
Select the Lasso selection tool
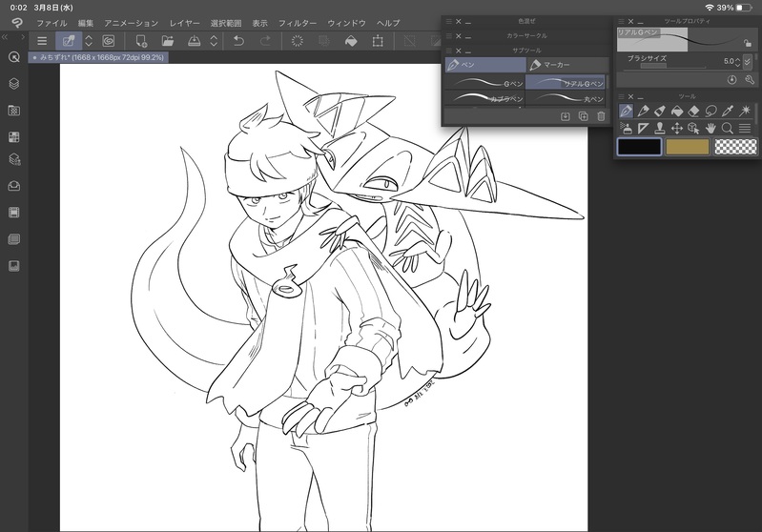[x=711, y=111]
